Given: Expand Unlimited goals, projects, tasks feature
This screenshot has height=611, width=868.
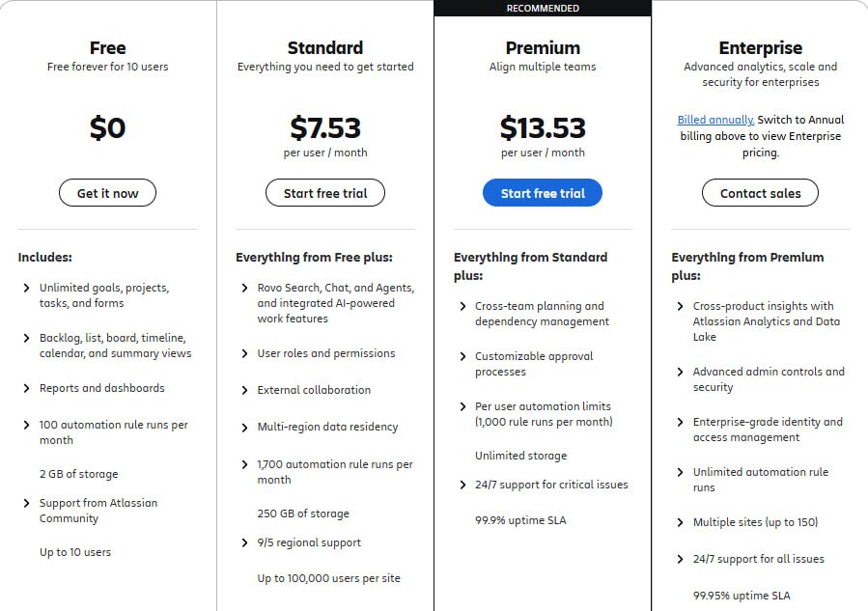Looking at the screenshot, I should 27,288.
